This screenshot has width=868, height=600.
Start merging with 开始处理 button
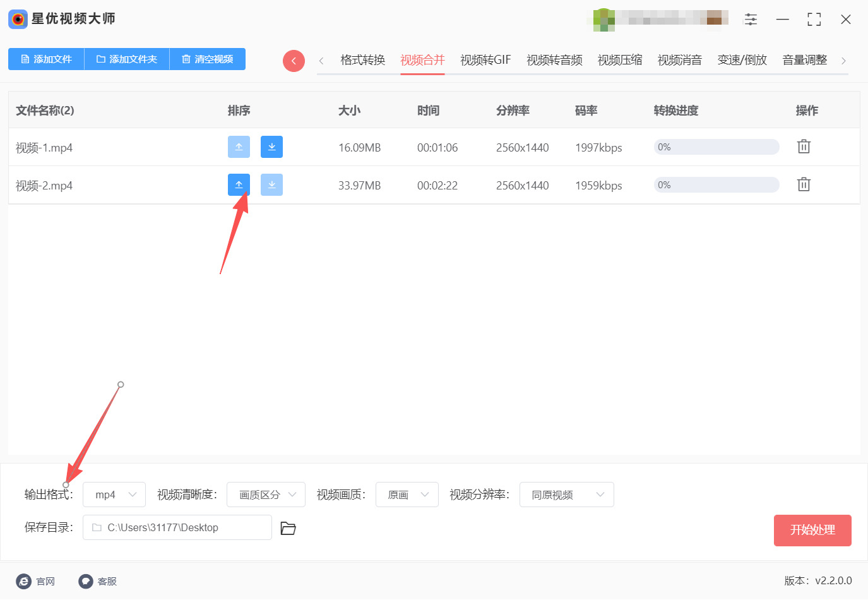812,531
